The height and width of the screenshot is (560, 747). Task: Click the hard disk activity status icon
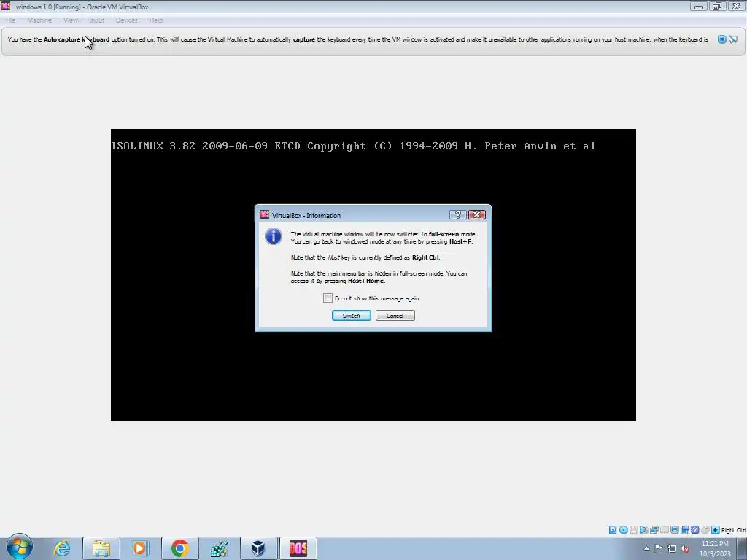613,530
